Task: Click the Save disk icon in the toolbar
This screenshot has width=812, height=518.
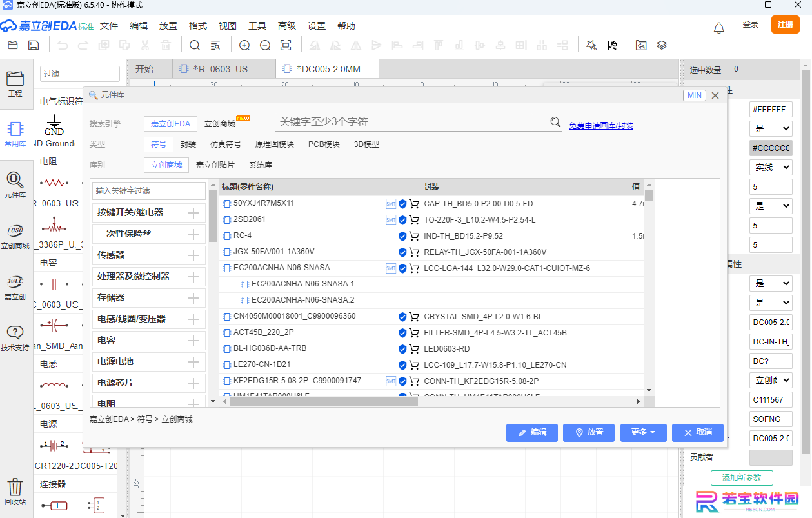Action: (34, 45)
